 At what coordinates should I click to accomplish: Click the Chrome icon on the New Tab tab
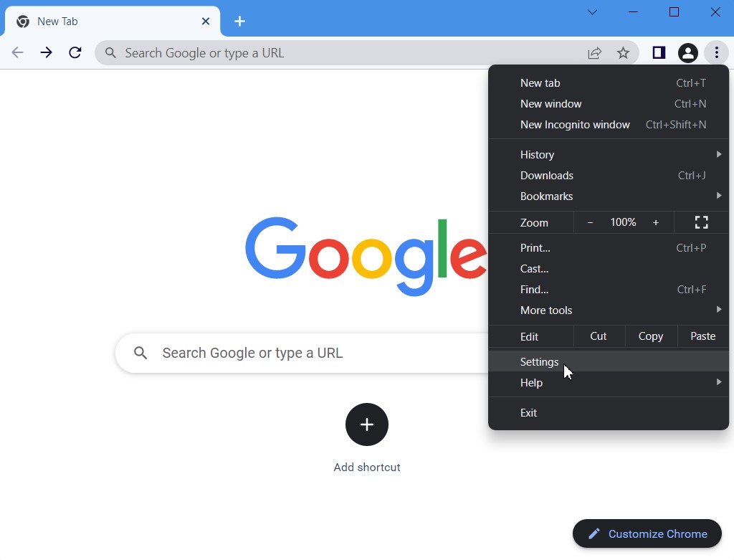23,22
